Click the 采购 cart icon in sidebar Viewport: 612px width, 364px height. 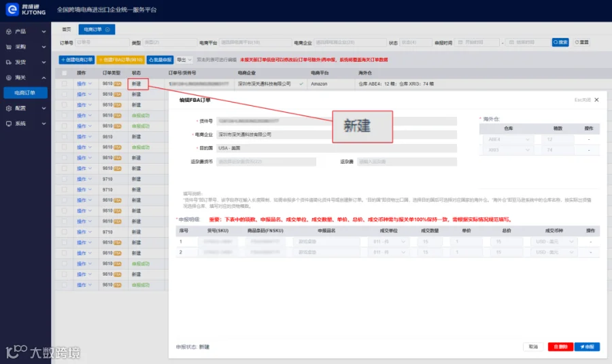9,47
